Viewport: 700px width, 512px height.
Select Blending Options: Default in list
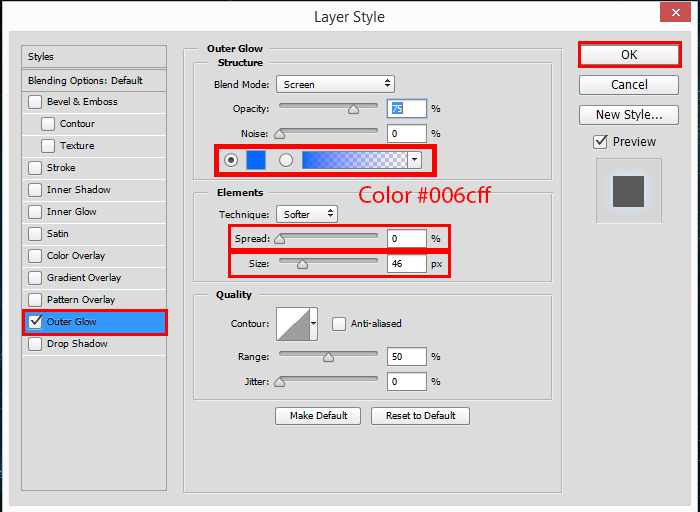[94, 80]
